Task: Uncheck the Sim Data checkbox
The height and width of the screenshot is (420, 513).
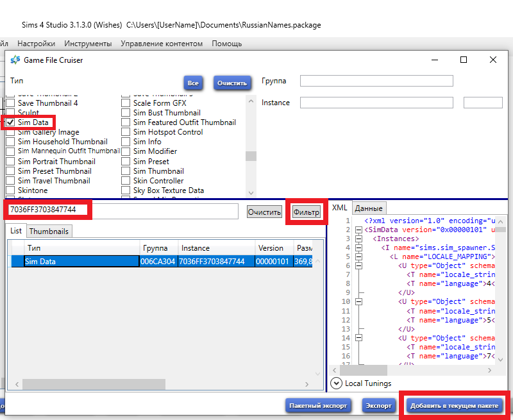Action: coord(10,122)
